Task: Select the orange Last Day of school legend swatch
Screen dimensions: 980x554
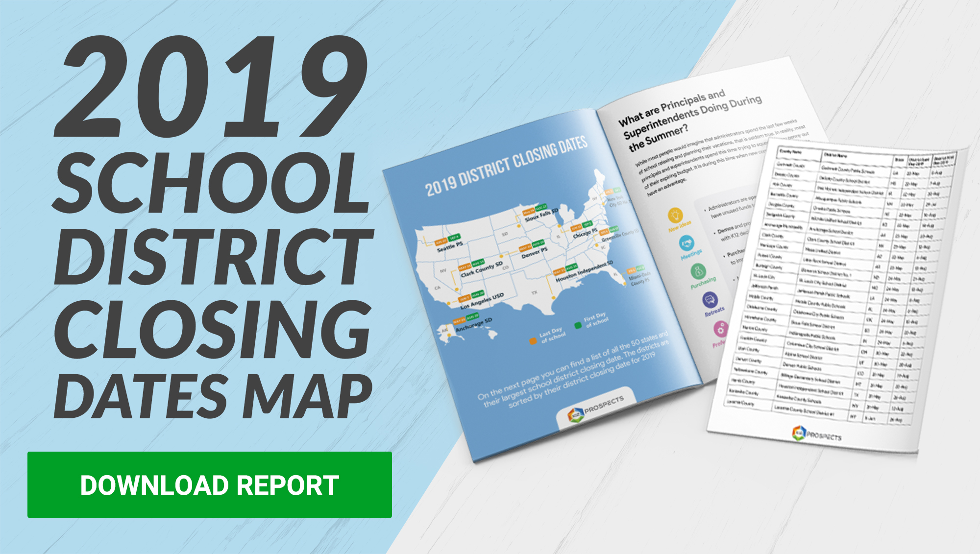Action: [x=532, y=341]
